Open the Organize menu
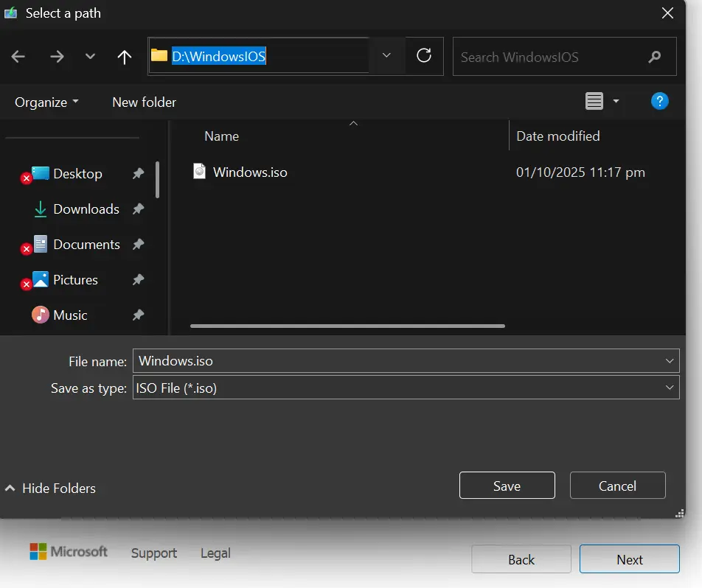The height and width of the screenshot is (588, 702). [46, 102]
